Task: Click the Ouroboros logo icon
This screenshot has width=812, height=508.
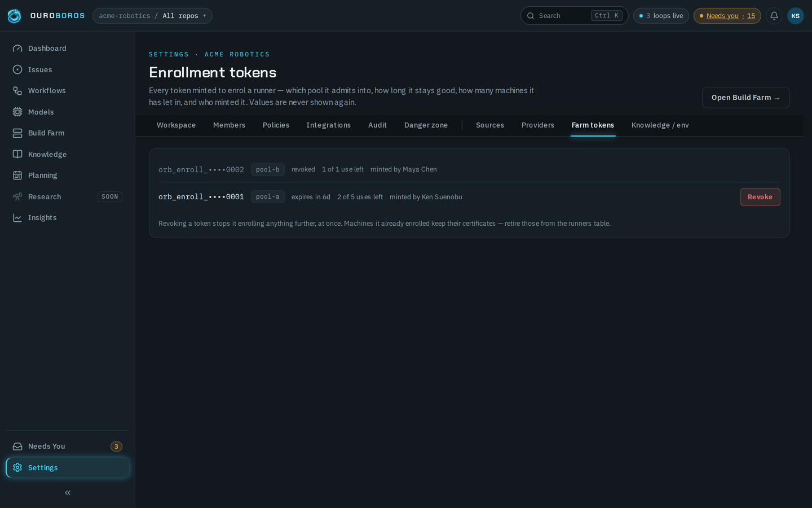Action: [14, 16]
